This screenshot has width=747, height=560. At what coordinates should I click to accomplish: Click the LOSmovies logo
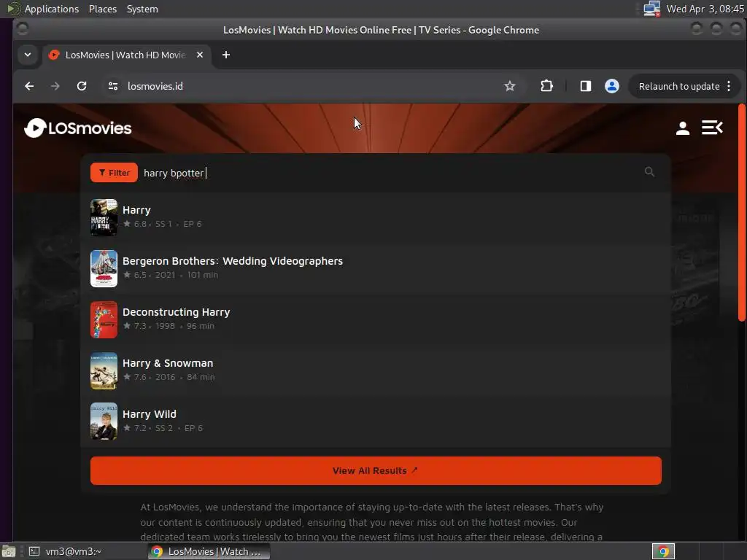tap(77, 128)
